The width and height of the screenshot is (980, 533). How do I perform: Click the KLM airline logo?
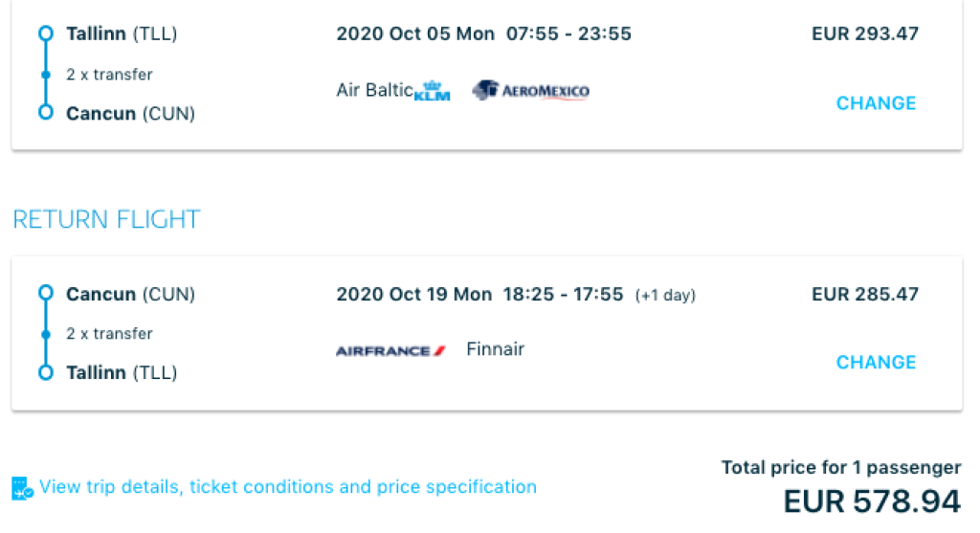pos(433,91)
